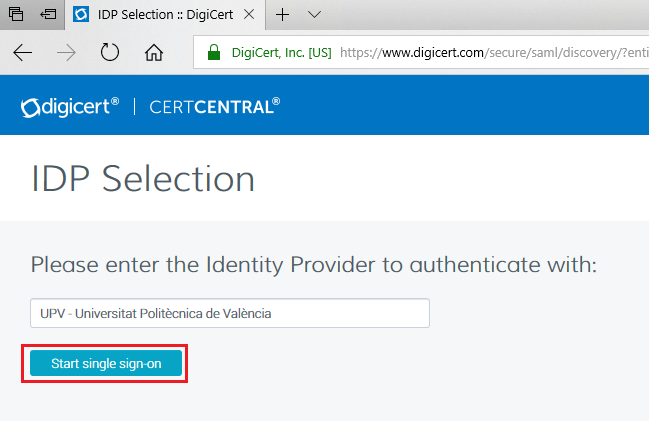
Task: Go to the browser Home page
Action: (x=154, y=52)
